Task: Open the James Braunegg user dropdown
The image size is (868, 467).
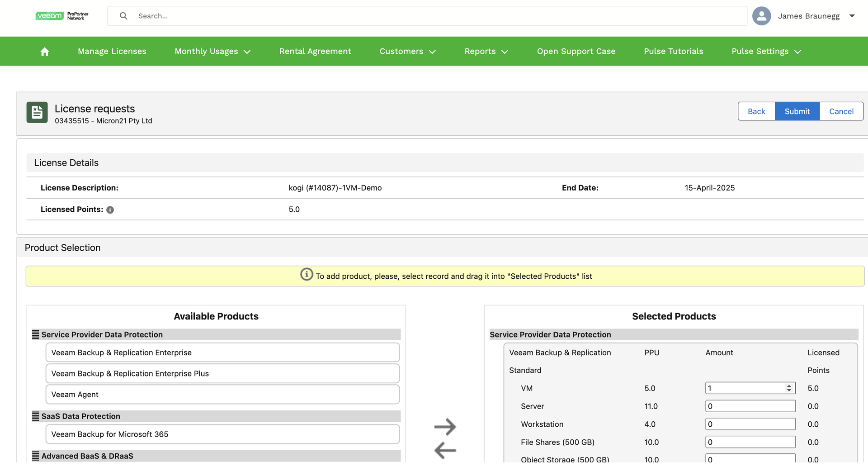Action: 852,16
